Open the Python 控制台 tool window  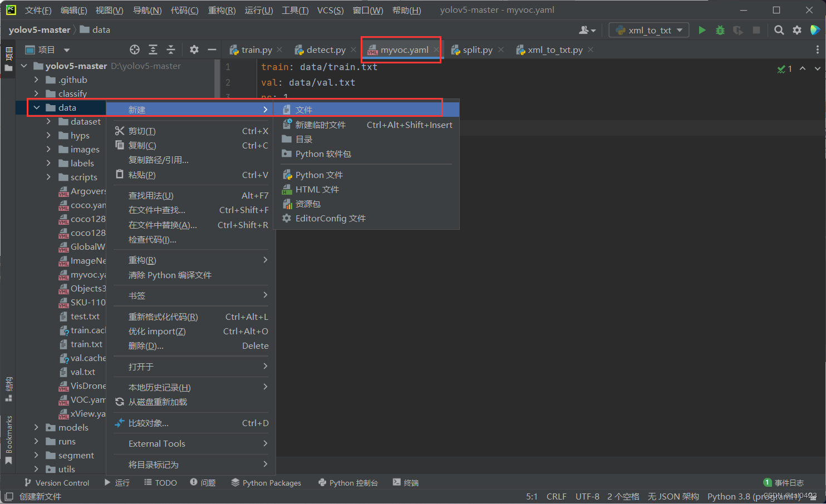coord(348,483)
